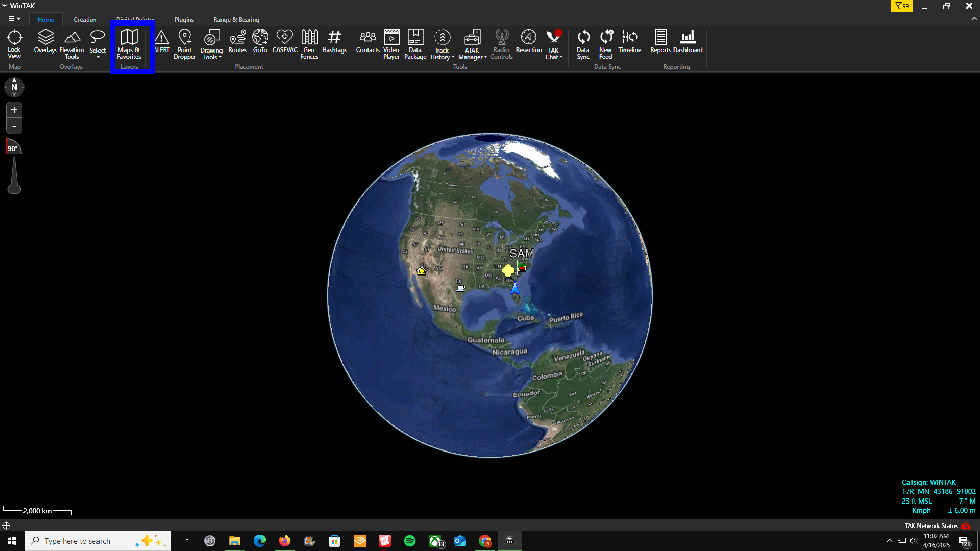Expand the TAK Chat dropdown

[x=554, y=44]
